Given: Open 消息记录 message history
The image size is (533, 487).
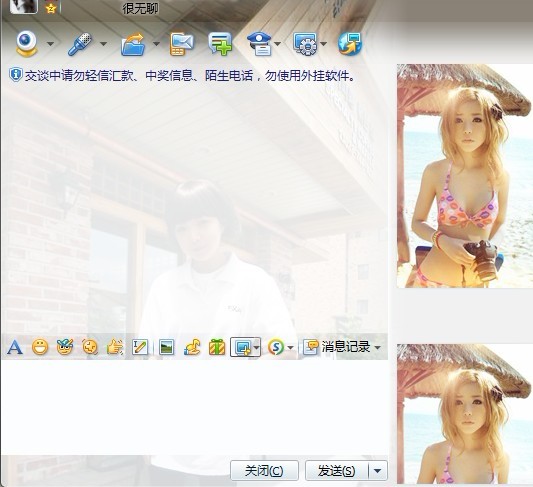Looking at the screenshot, I should click(x=337, y=347).
